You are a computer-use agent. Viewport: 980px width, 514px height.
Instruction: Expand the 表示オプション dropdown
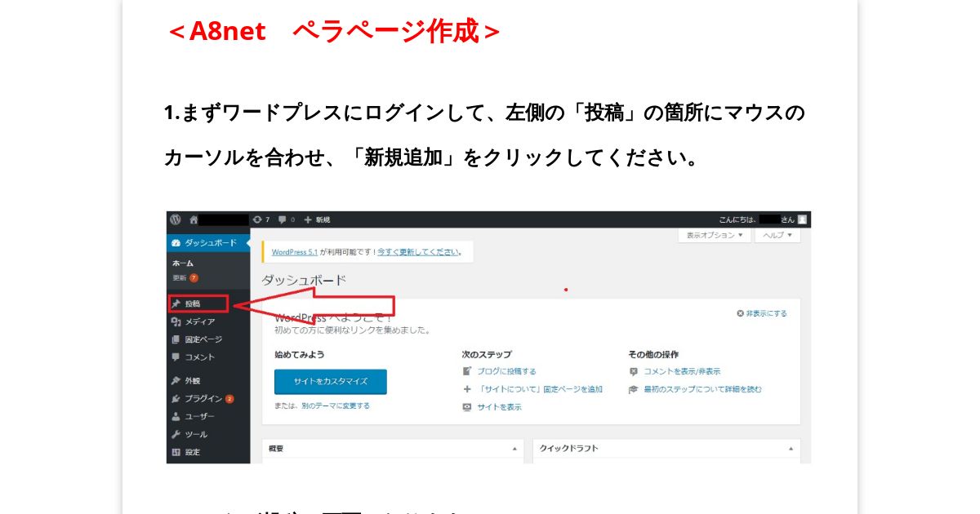pos(715,235)
